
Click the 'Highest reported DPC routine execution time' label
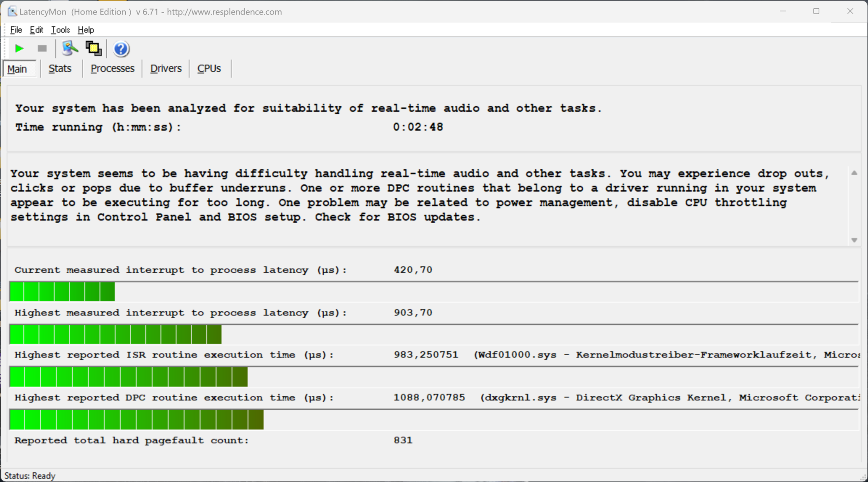click(x=174, y=398)
